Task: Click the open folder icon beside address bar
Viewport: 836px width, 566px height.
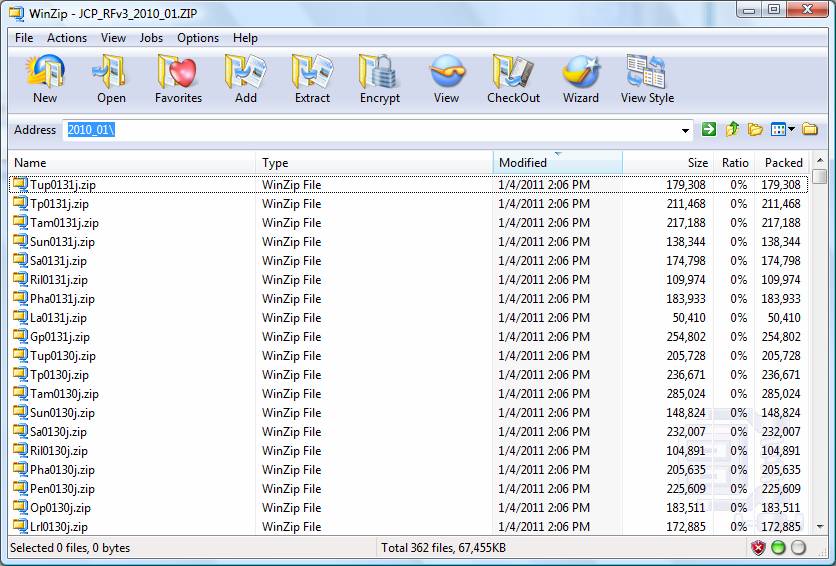Action: click(755, 130)
